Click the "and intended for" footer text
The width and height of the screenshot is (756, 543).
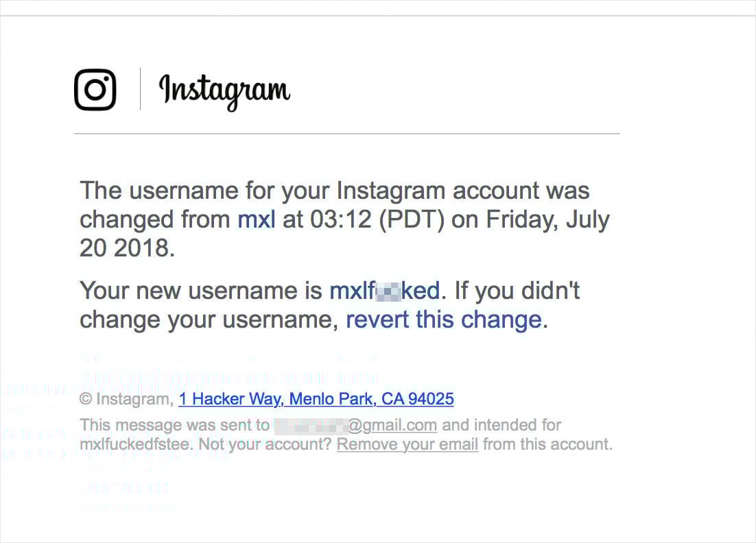(501, 425)
